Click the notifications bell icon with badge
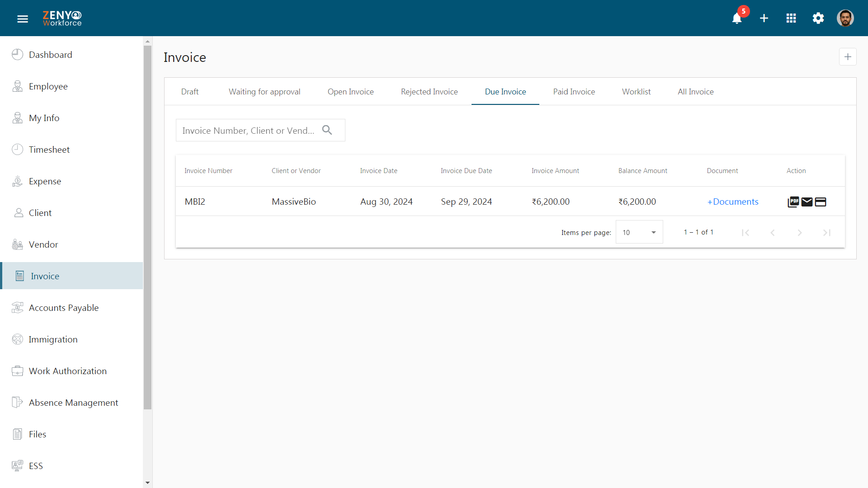The image size is (868, 488). tap(737, 18)
